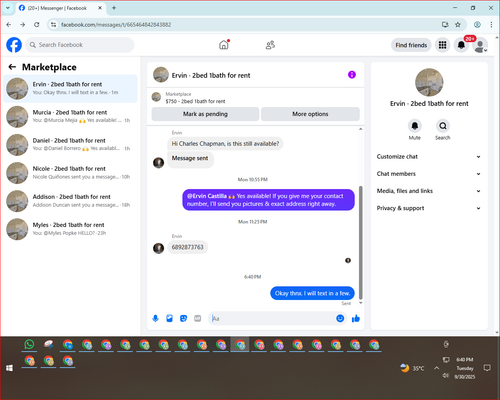Open the Menu grid icon
The height and width of the screenshot is (400, 500).
click(442, 45)
